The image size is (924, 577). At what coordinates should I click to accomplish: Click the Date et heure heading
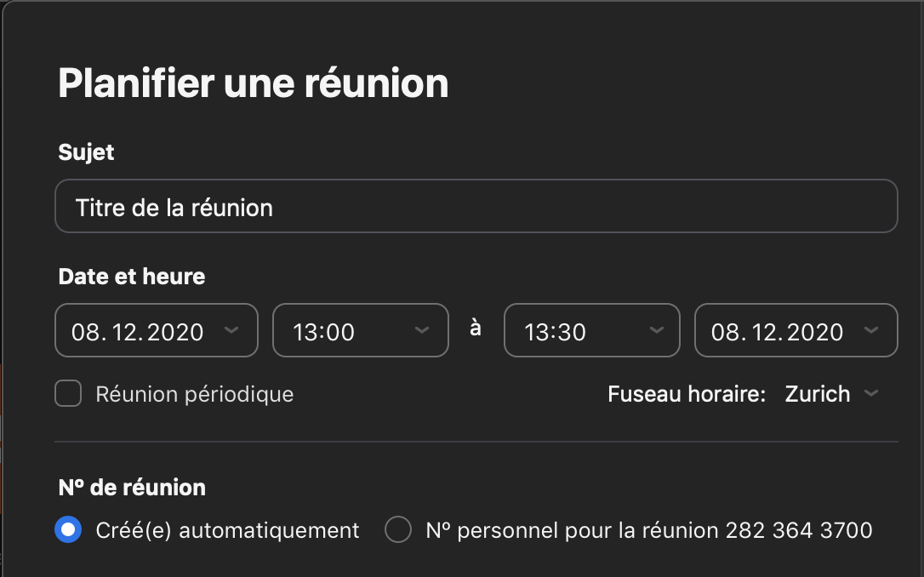pyautogui.click(x=132, y=277)
